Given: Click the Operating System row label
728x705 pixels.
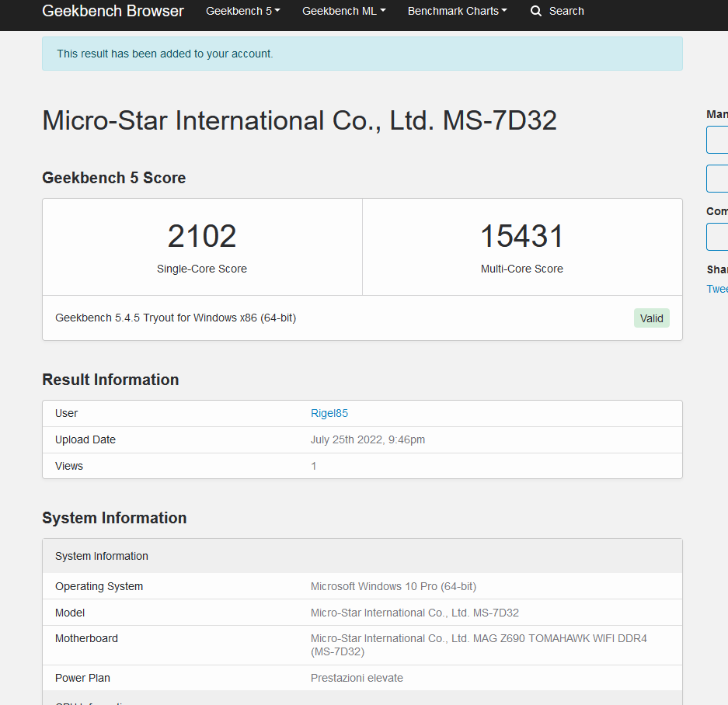Looking at the screenshot, I should tap(99, 586).
